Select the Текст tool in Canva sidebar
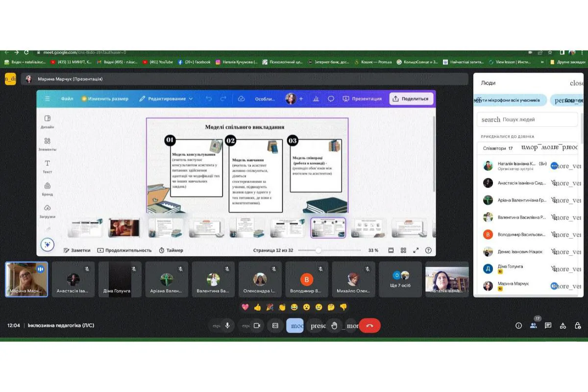588x392 pixels. pos(48,167)
